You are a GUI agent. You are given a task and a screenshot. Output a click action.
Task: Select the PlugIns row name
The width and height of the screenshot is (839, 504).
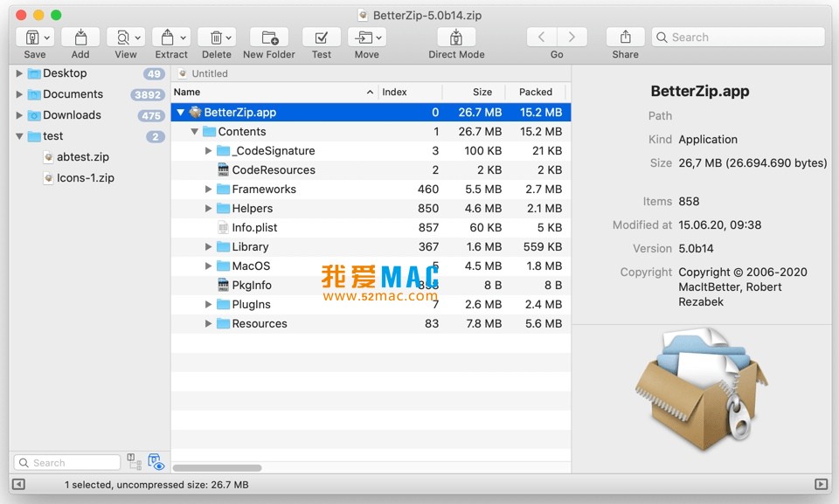click(252, 305)
